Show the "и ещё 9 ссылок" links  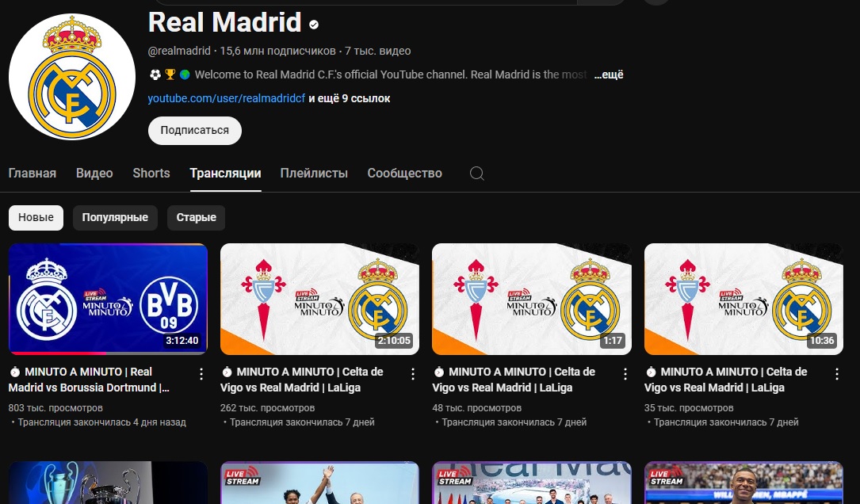click(350, 99)
